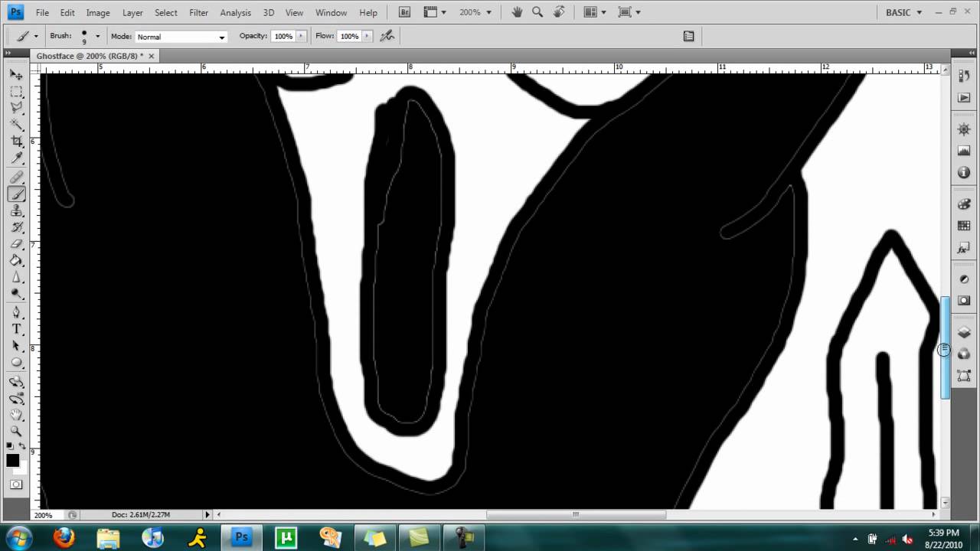The height and width of the screenshot is (551, 980).
Task: Select the Eyedropper tool
Action: tap(16, 158)
